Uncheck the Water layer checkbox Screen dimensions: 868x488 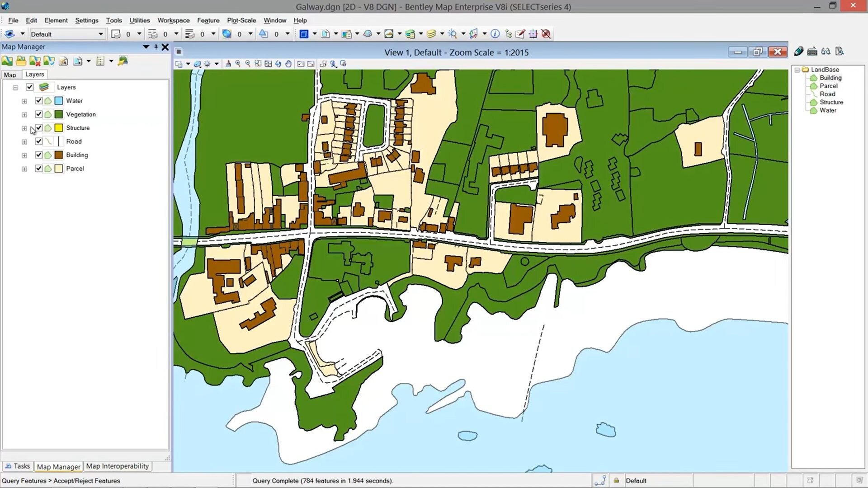(x=39, y=101)
